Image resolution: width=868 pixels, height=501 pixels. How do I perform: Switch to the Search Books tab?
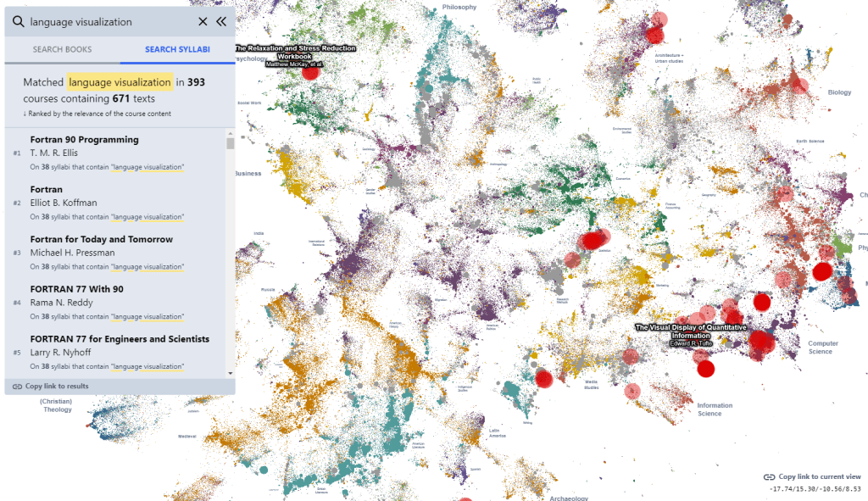pos(62,50)
